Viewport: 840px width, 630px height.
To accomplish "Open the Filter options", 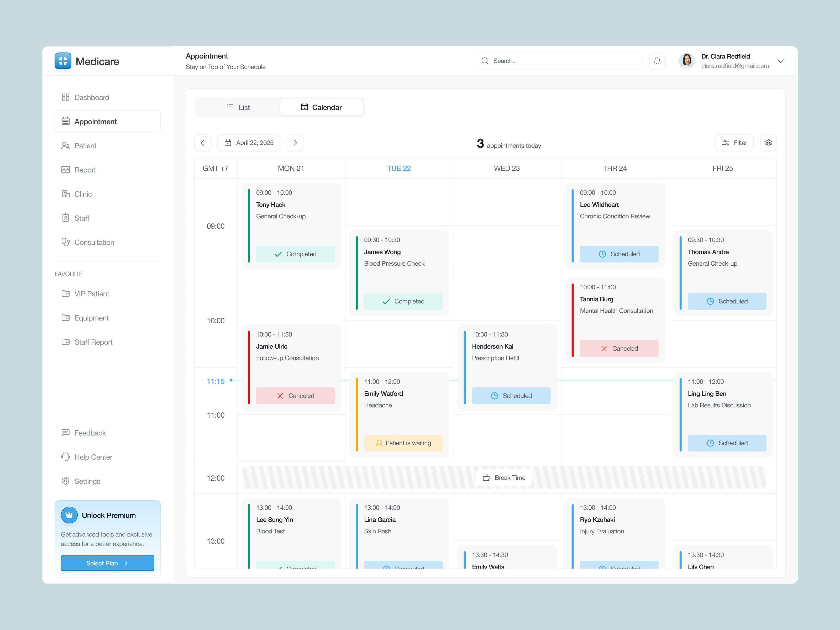I will coord(734,143).
